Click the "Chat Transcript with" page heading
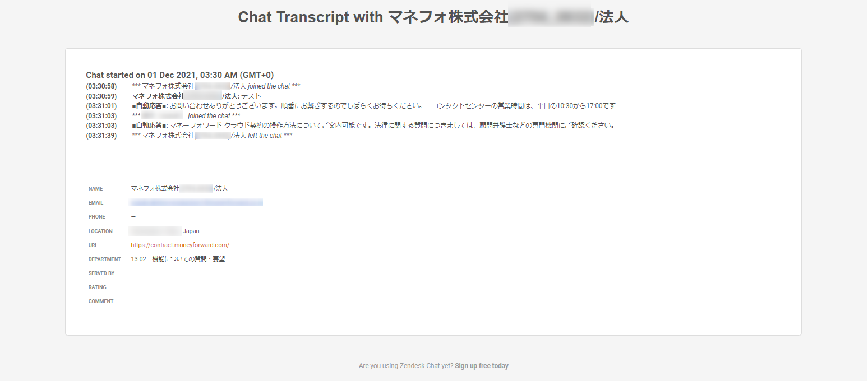The image size is (868, 381). (433, 17)
